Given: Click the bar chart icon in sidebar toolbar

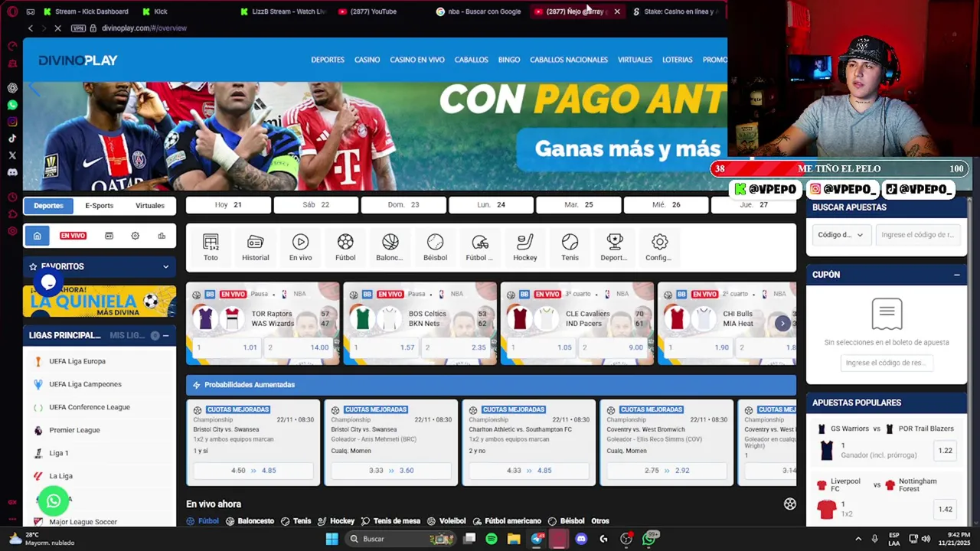Looking at the screenshot, I should point(162,236).
